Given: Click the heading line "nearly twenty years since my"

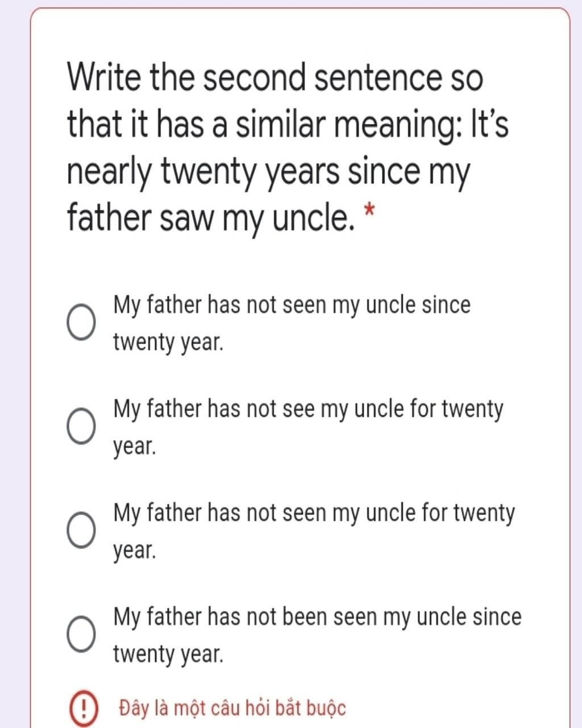Looking at the screenshot, I should [269, 172].
